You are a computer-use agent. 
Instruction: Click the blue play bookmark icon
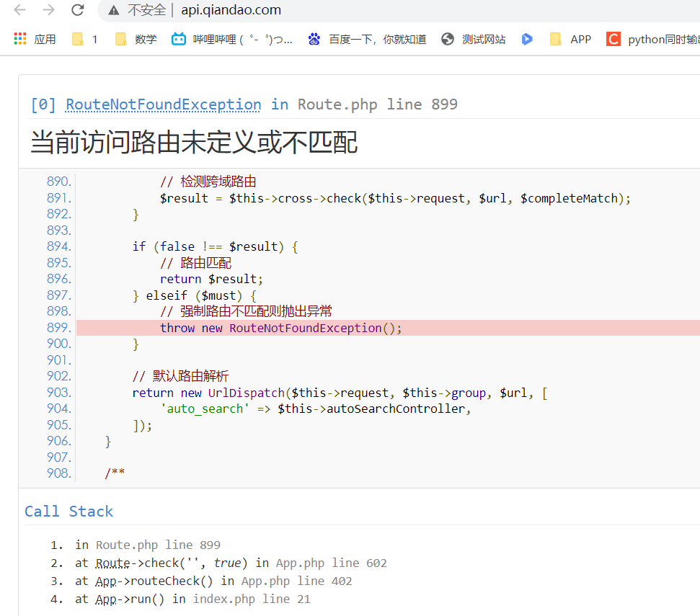pos(527,39)
